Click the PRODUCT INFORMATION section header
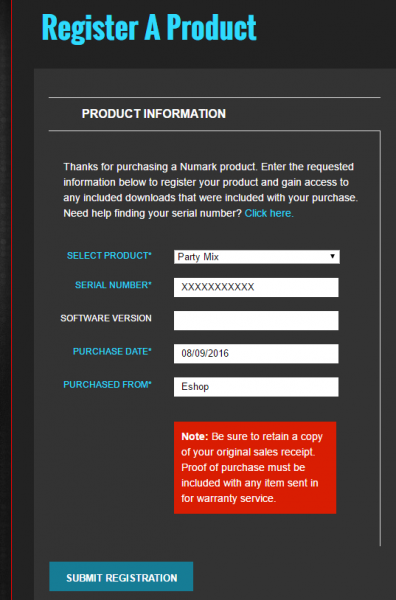This screenshot has height=600, width=396. [x=154, y=114]
